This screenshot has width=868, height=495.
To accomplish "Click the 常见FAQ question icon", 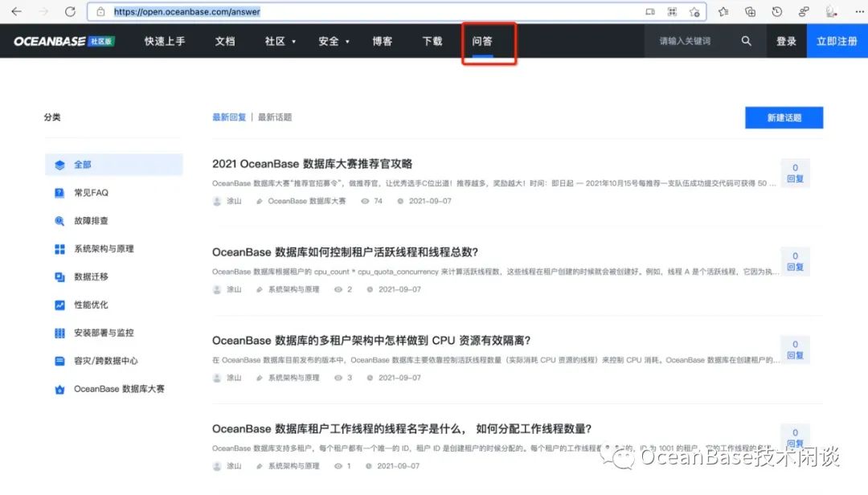I will coord(59,193).
